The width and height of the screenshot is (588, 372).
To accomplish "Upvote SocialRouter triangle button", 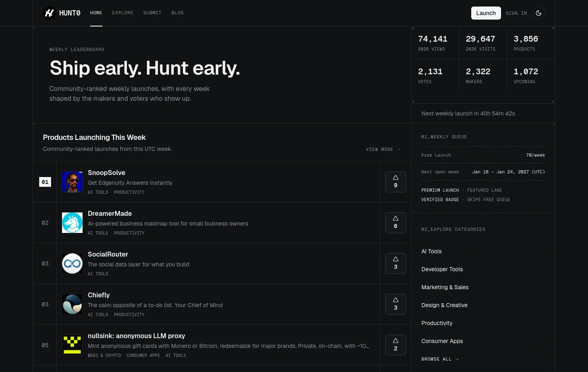I will [396, 263].
